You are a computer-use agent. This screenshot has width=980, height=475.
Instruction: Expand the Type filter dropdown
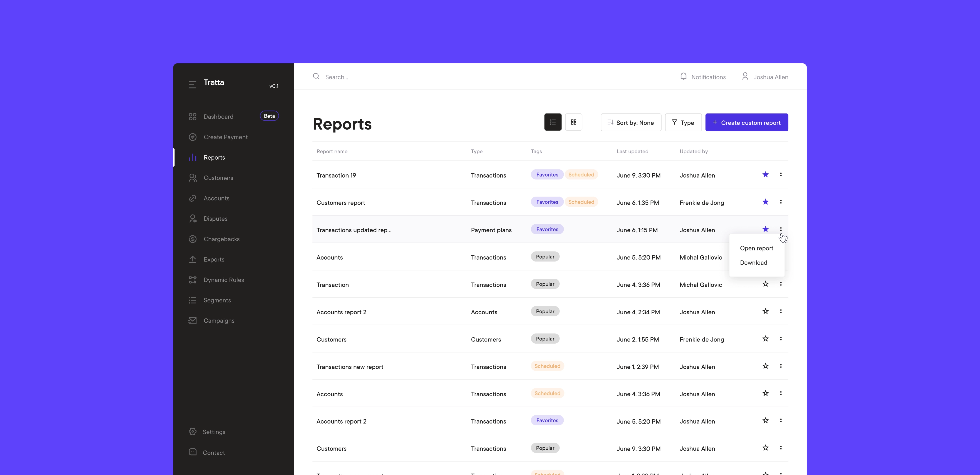[x=683, y=122]
